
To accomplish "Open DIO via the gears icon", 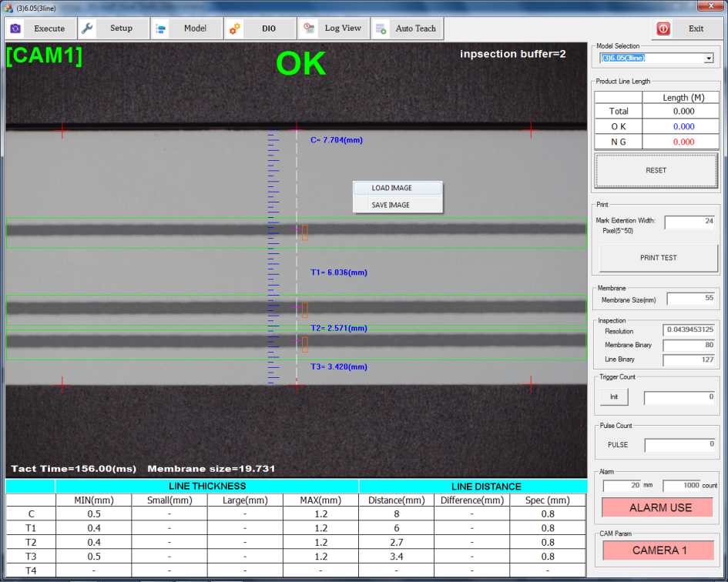I will point(234,28).
